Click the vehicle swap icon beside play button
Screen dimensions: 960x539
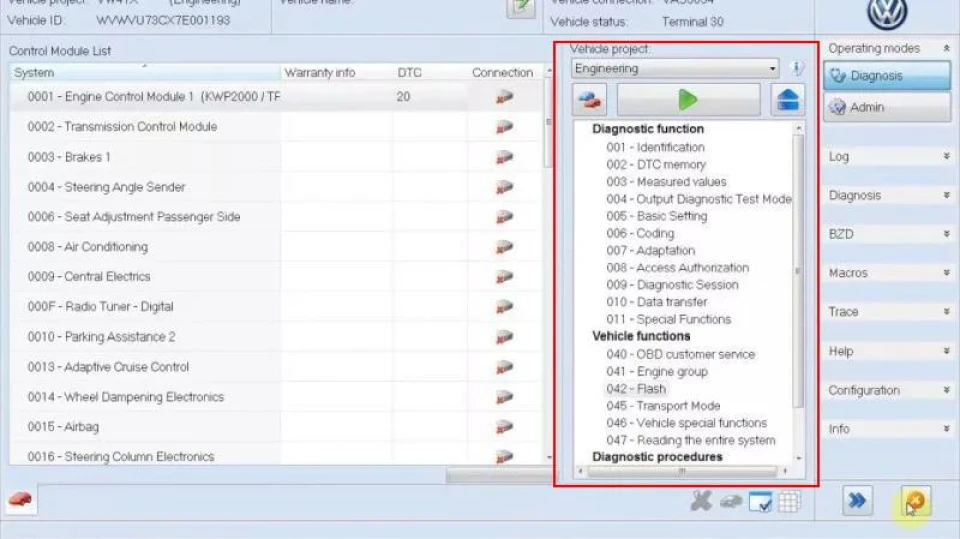point(589,99)
